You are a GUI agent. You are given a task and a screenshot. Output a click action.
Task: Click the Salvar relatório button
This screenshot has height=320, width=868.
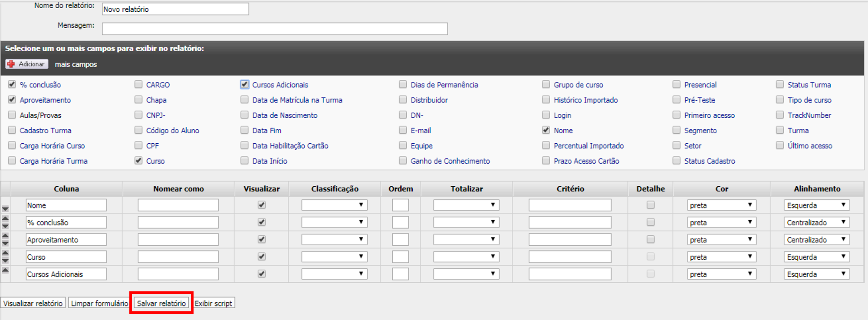161,303
